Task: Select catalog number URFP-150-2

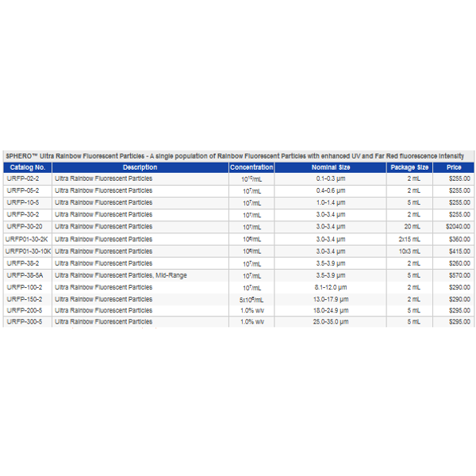Action: coord(25,299)
